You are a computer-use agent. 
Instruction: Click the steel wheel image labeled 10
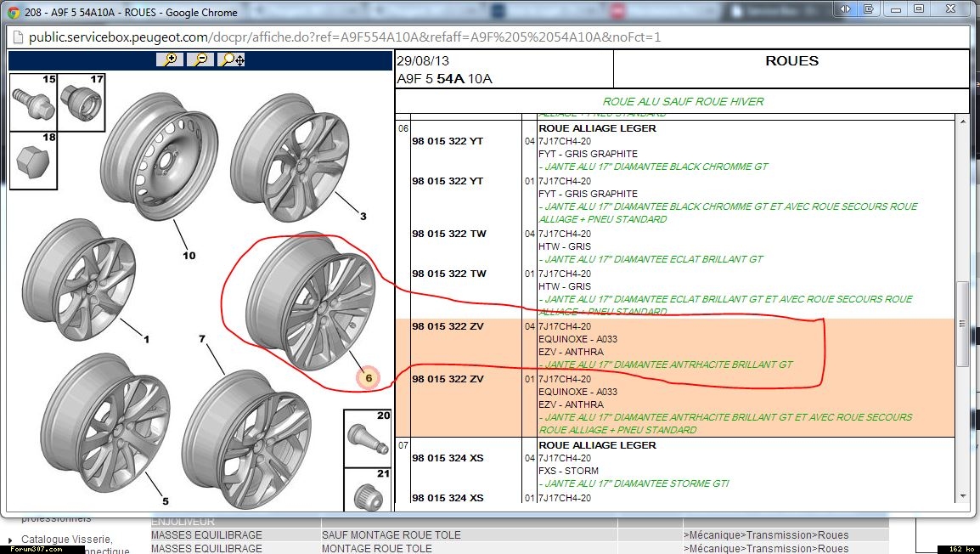(x=159, y=156)
